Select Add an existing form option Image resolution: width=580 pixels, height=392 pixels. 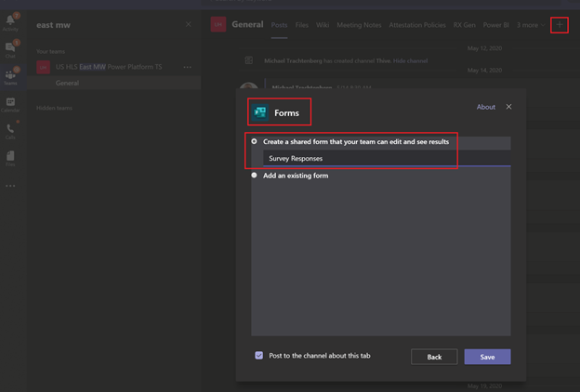pos(254,176)
